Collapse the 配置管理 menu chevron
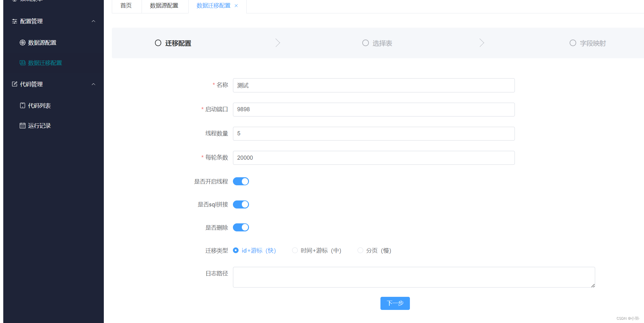Screen dimensions: 644x323 [x=93, y=21]
